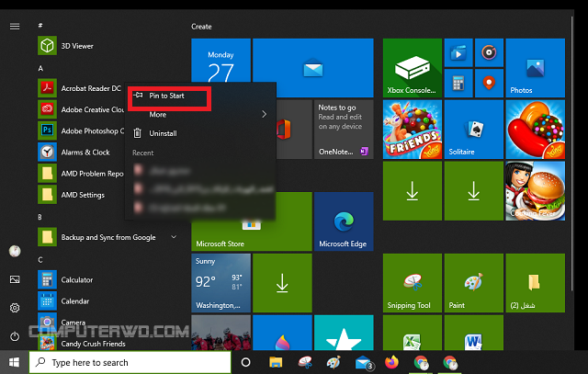588x374 pixels.
Task: Click the Windows Start button
Action: [x=15, y=362]
